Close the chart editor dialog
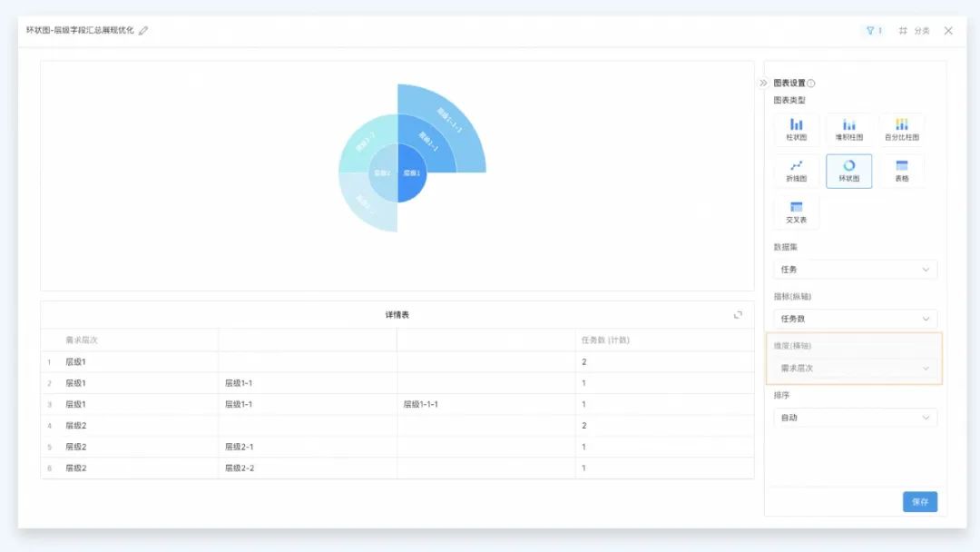Image resolution: width=980 pixels, height=552 pixels. [948, 30]
